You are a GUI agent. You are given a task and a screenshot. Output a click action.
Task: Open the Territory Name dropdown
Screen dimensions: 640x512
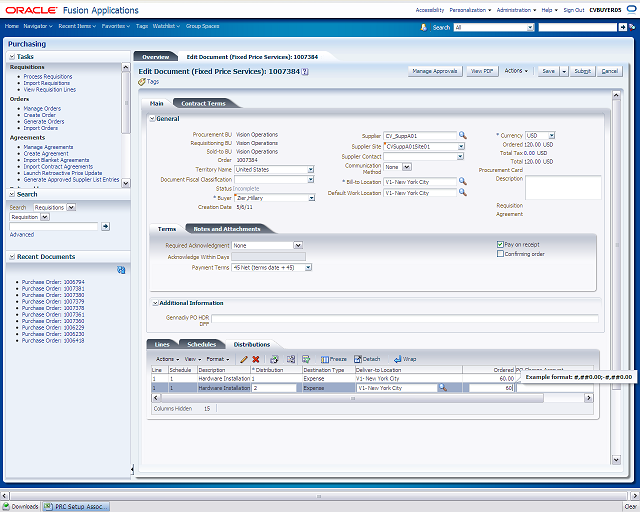pyautogui.click(x=311, y=169)
